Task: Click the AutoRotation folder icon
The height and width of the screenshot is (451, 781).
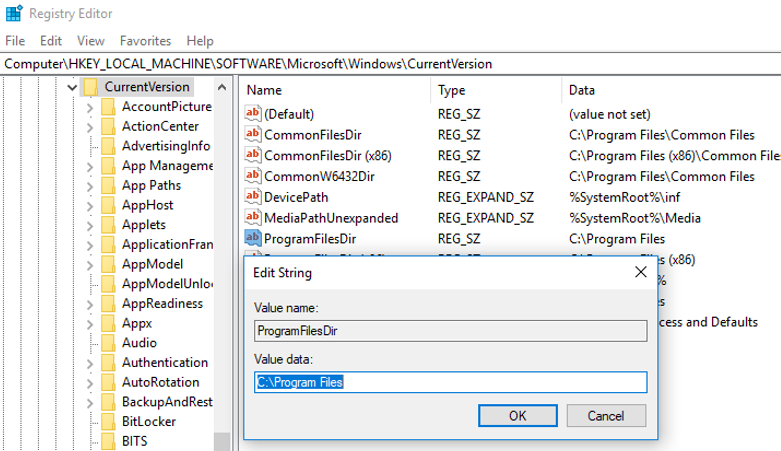Action: coord(108,382)
